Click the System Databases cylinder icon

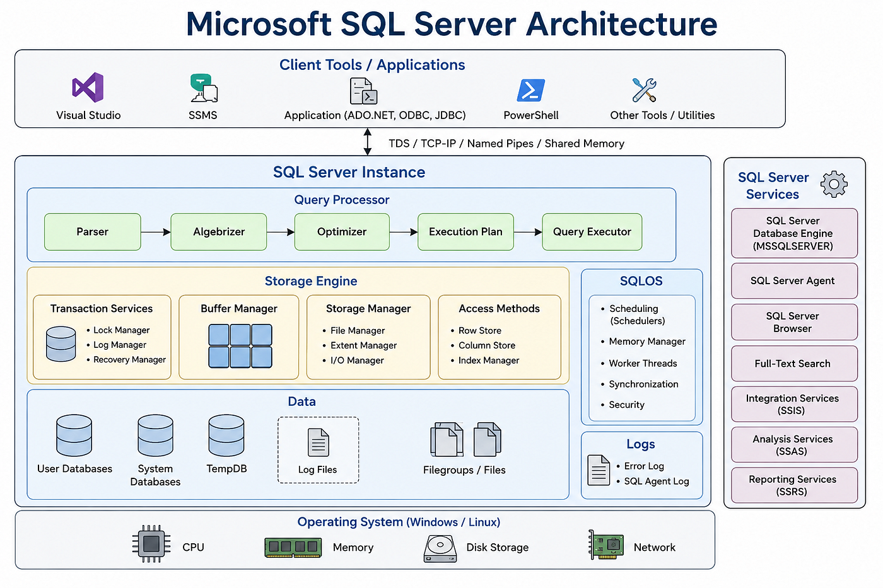pyautogui.click(x=155, y=435)
